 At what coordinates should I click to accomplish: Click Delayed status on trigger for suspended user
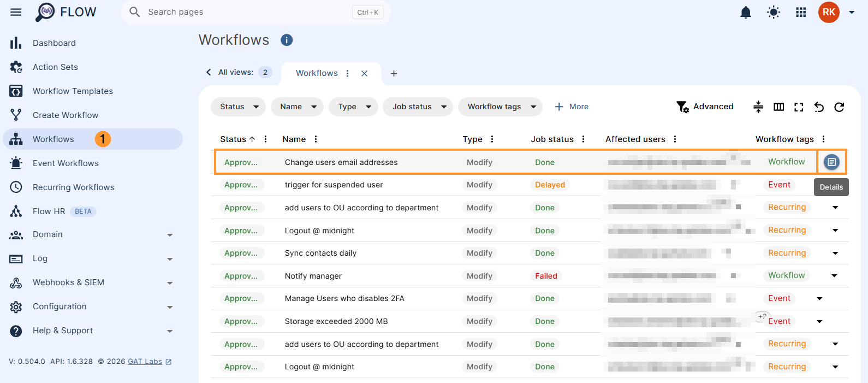click(550, 185)
